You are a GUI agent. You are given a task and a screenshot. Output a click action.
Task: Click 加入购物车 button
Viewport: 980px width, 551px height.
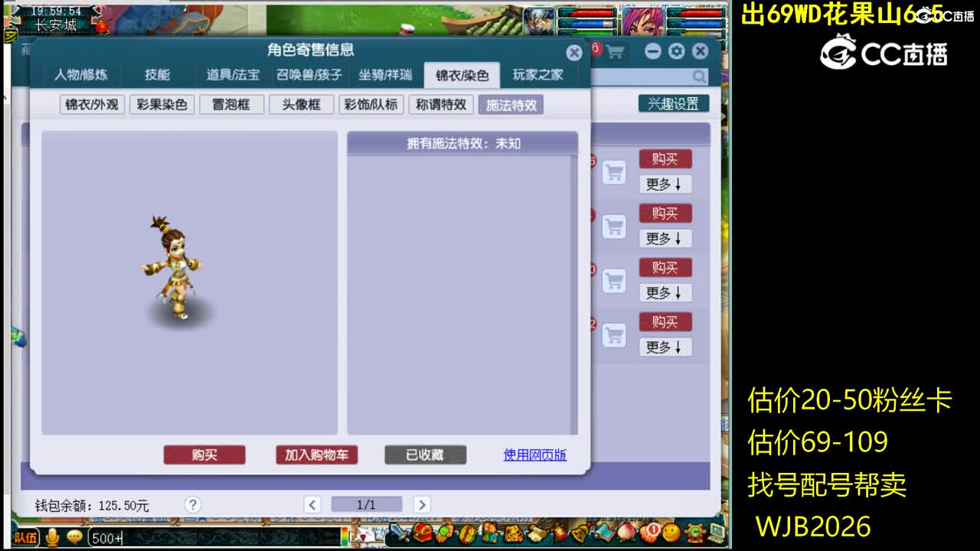tap(317, 455)
